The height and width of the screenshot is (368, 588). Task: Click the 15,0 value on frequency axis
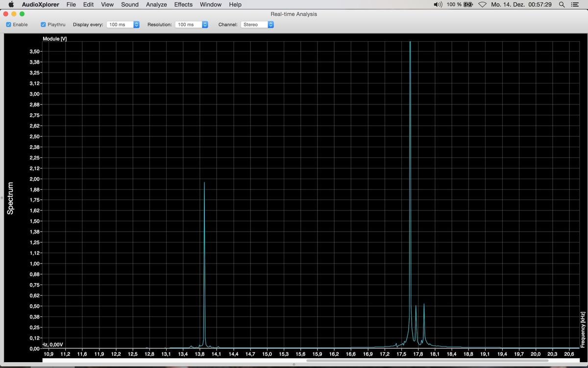267,354
